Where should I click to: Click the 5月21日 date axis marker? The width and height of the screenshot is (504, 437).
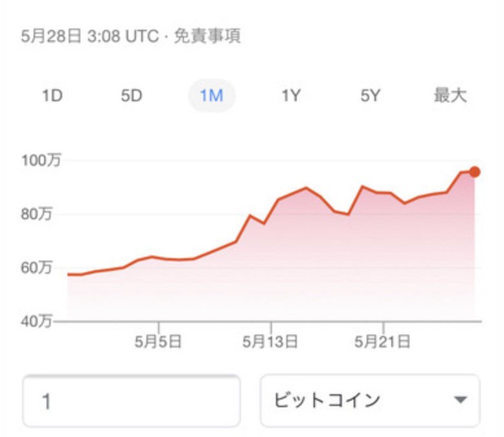click(x=382, y=342)
